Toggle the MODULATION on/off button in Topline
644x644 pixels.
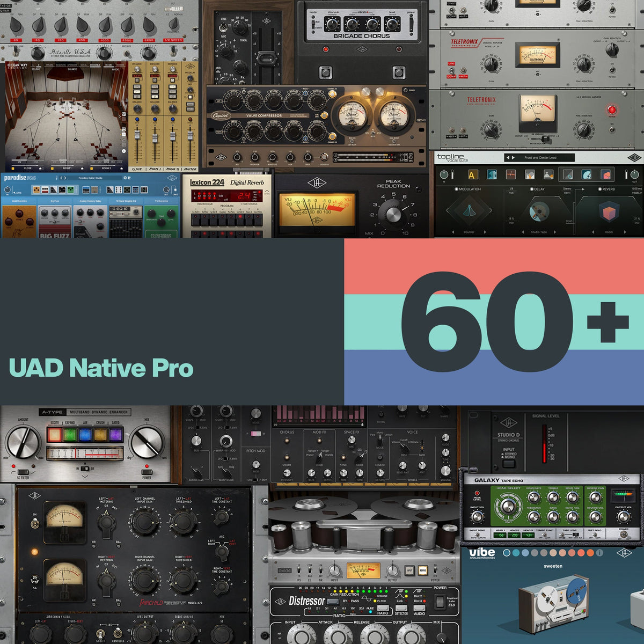(x=457, y=189)
